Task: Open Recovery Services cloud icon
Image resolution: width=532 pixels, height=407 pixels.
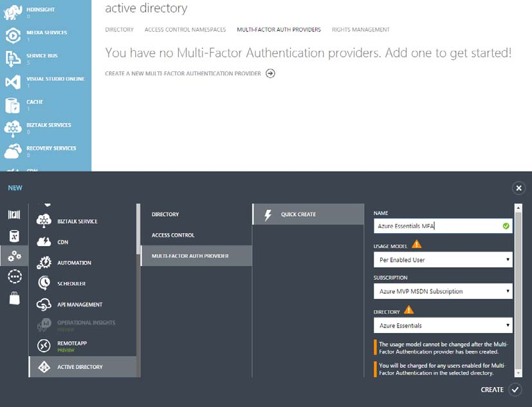Action: coord(13,151)
